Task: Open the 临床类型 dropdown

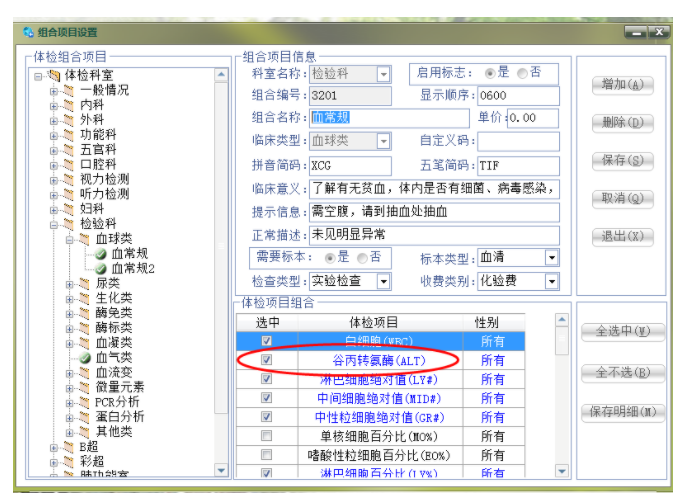Action: point(383,141)
